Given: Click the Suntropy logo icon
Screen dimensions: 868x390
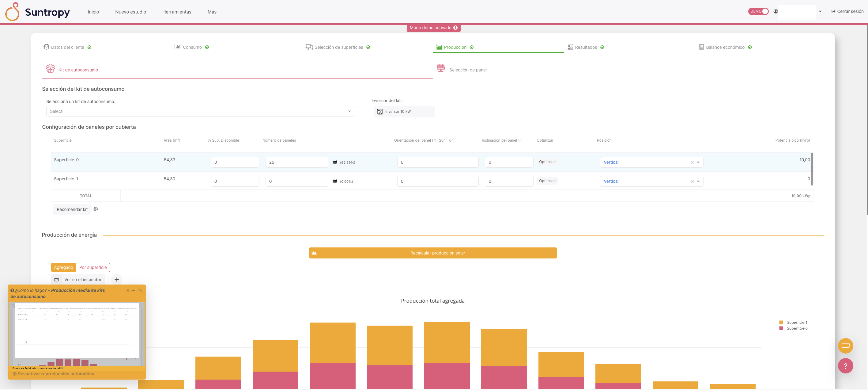Looking at the screenshot, I should (x=13, y=12).
